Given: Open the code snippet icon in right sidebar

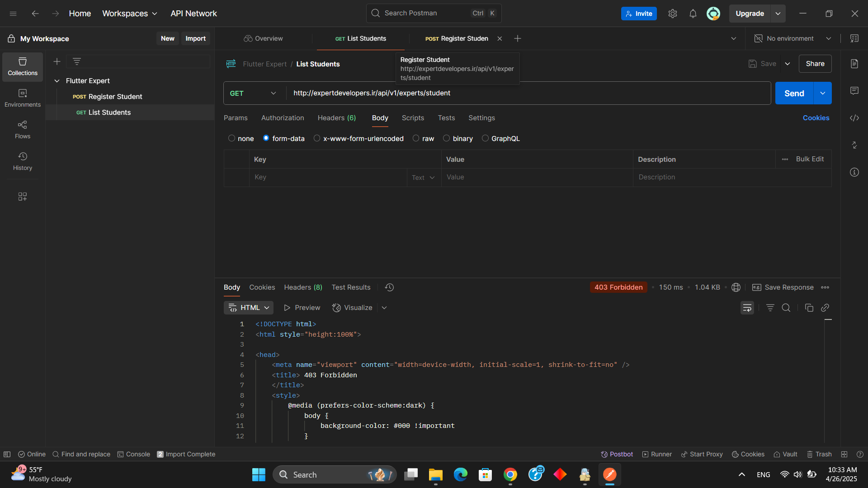Looking at the screenshot, I should (x=854, y=118).
